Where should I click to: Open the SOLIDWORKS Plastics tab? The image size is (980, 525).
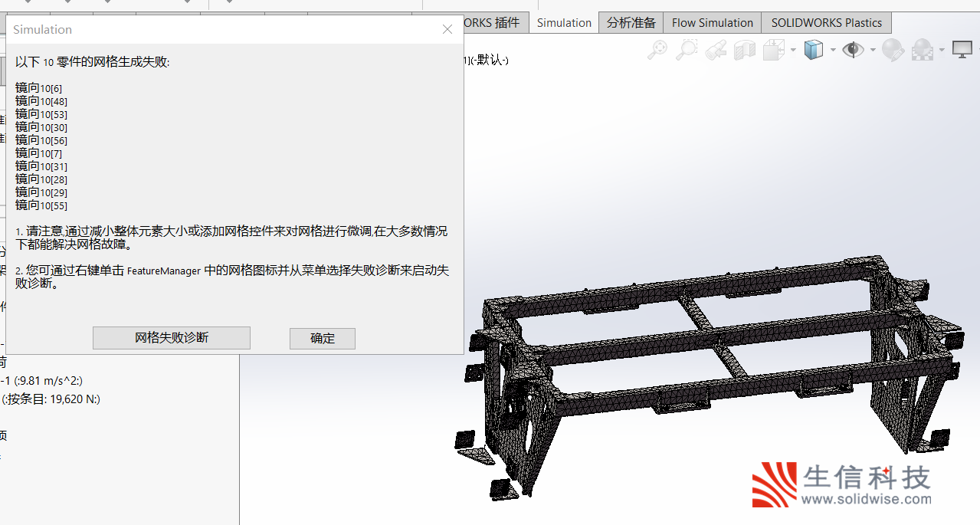(x=826, y=23)
